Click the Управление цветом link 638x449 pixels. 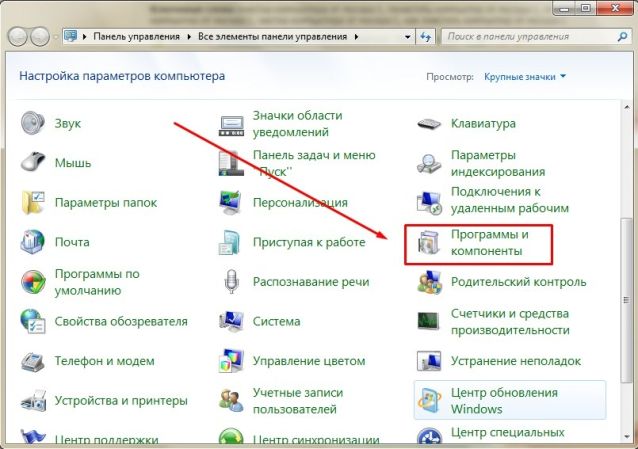click(309, 361)
